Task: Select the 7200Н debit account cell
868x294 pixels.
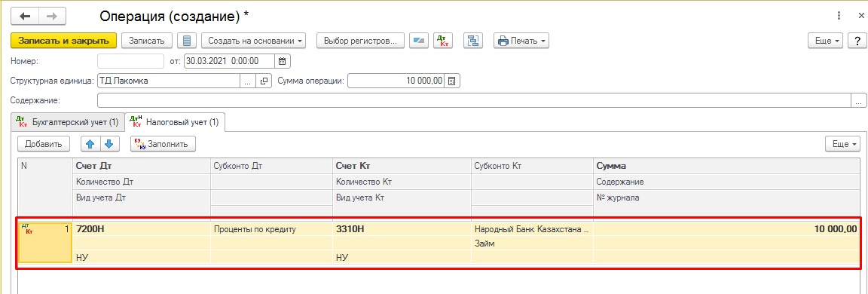Action: [141, 228]
